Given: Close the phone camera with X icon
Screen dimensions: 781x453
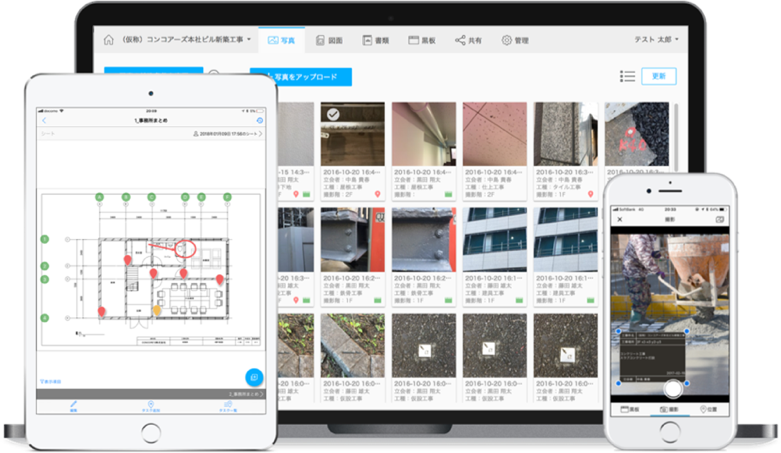Looking at the screenshot, I should pos(620,219).
